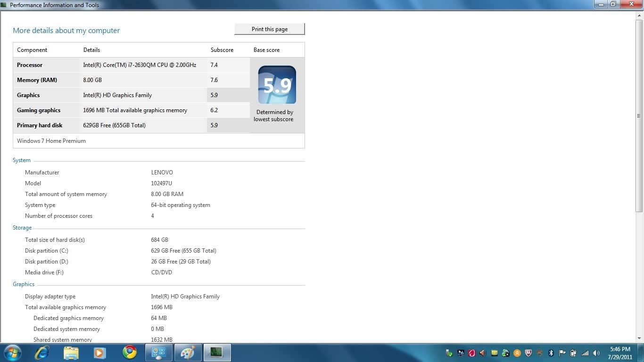Click the green globe messenger tray icon
Screen dimensions: 644x362
[506, 353]
